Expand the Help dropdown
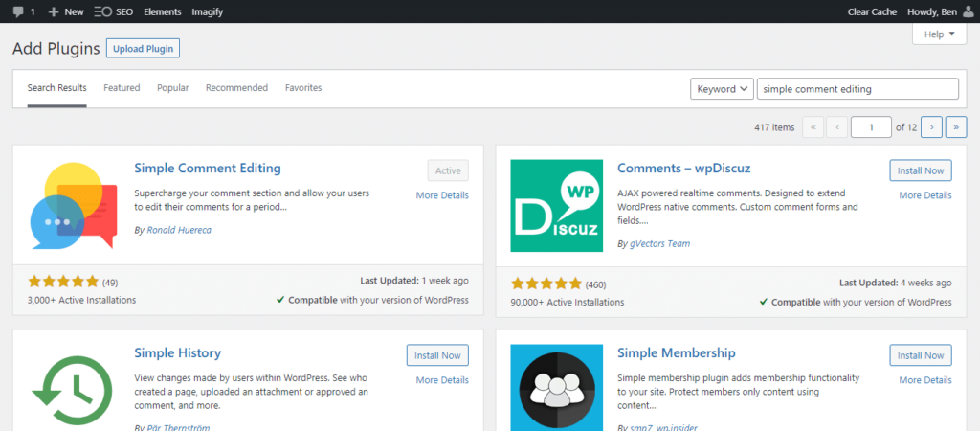The image size is (980, 431). click(940, 34)
